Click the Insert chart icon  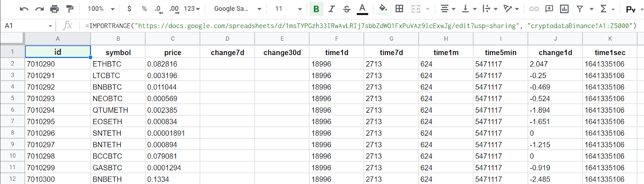pyautogui.click(x=564, y=8)
